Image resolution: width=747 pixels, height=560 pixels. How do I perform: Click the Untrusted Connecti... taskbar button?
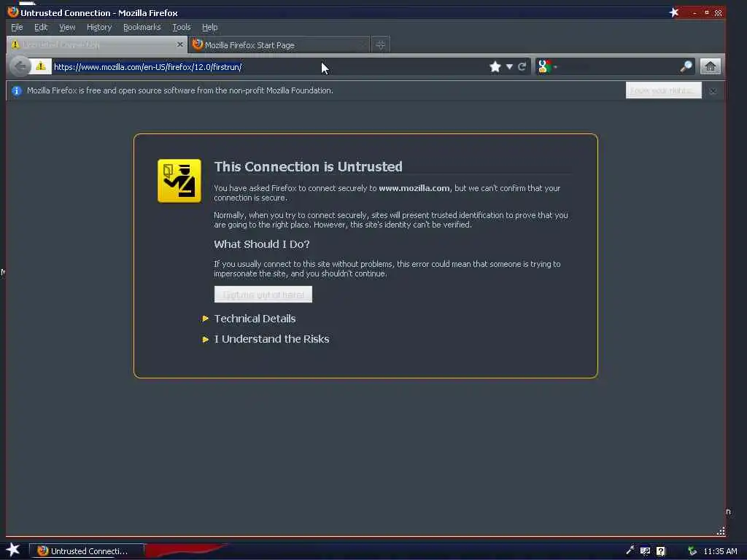tap(87, 551)
